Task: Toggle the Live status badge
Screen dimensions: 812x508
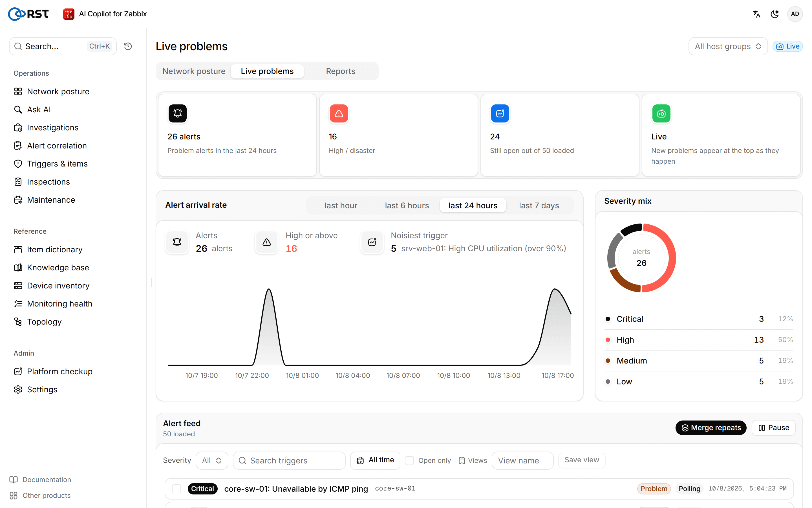Action: (787, 46)
